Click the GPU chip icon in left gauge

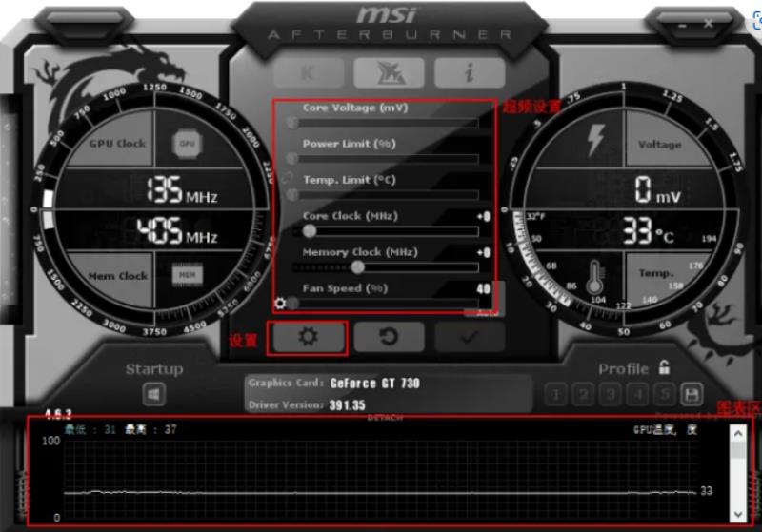[x=187, y=144]
